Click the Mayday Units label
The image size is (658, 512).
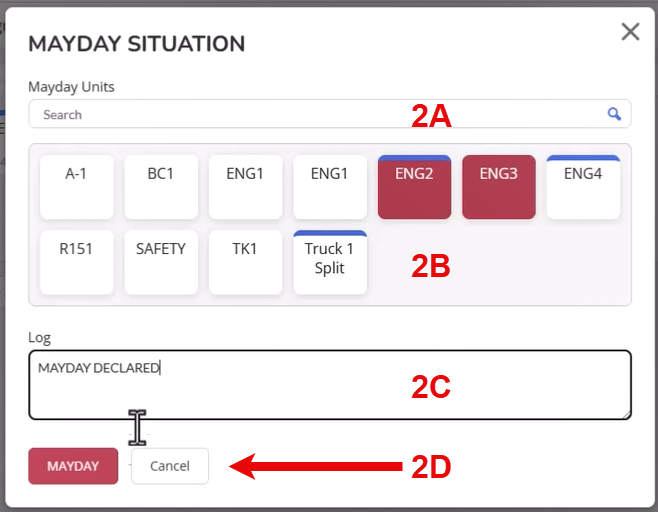coord(71,87)
